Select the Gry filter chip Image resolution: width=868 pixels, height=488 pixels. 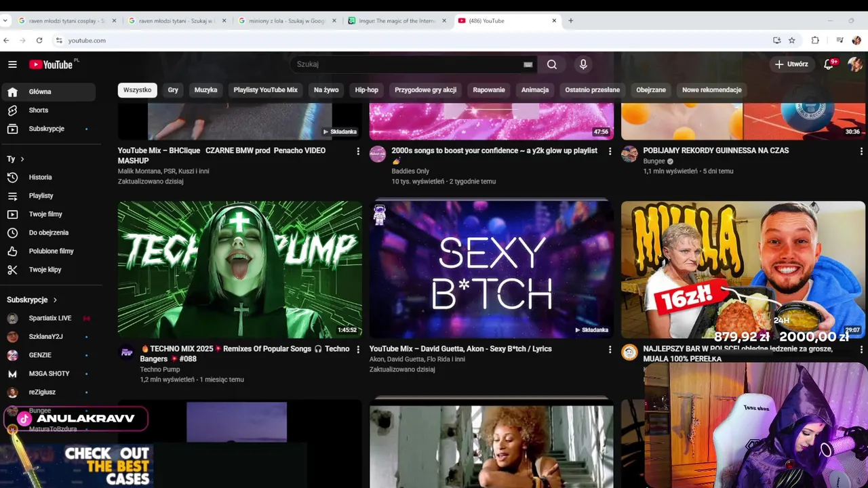coord(173,90)
